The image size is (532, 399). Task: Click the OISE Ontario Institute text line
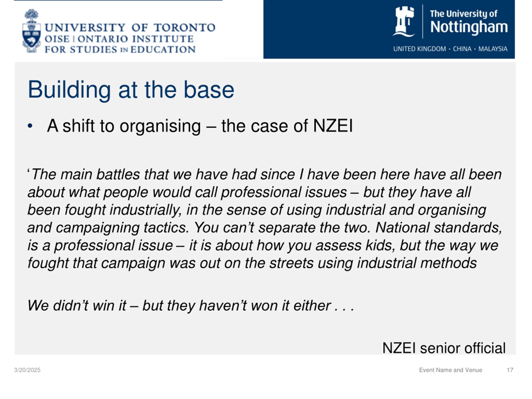pos(119,39)
